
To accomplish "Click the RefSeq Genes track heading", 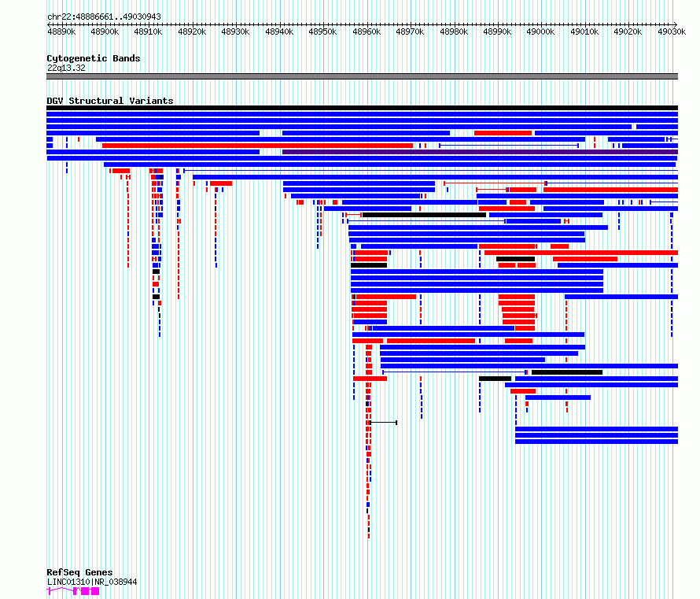I will point(79,572).
